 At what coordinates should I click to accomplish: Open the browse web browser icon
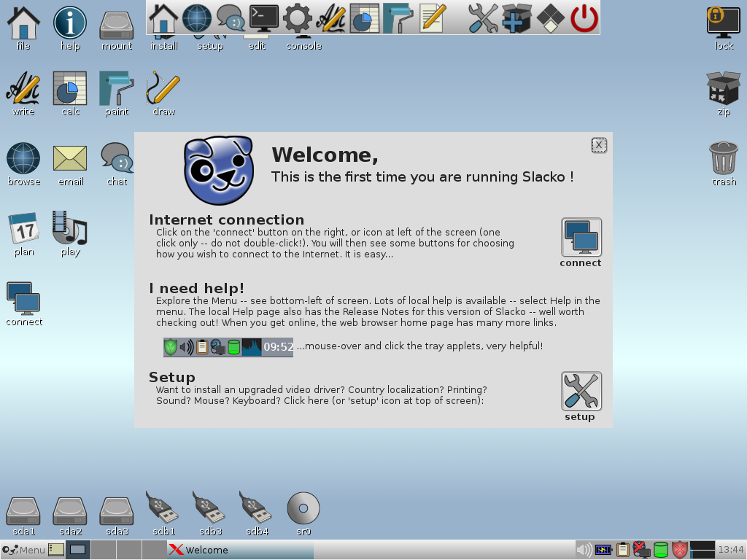[x=23, y=164]
